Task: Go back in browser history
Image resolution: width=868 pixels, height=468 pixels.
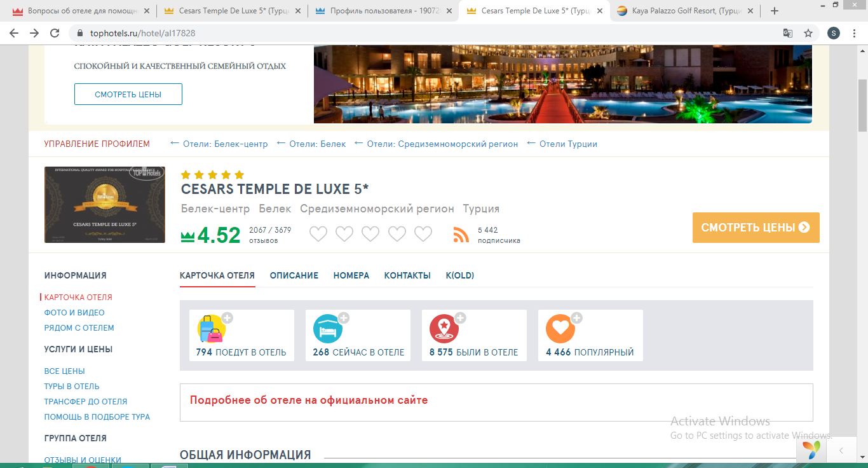Action: click(x=14, y=33)
